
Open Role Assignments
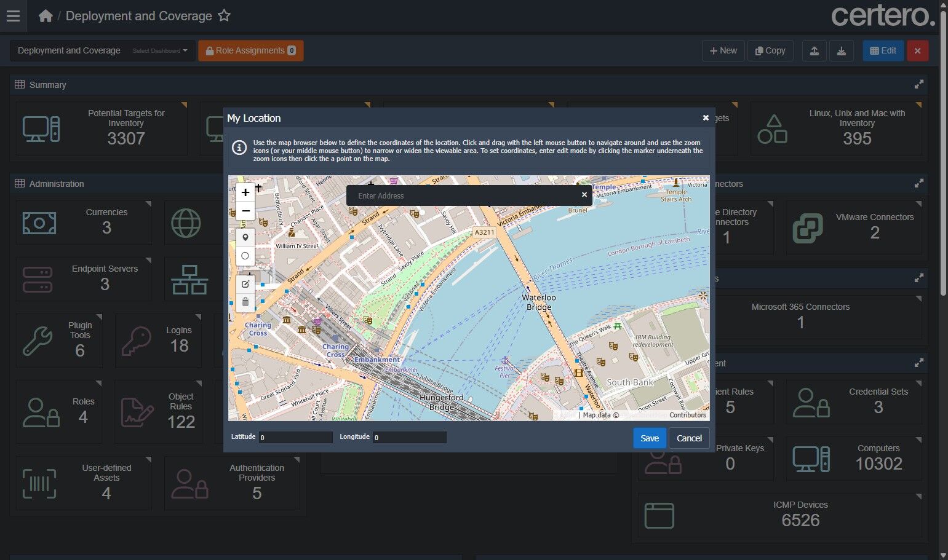251,50
